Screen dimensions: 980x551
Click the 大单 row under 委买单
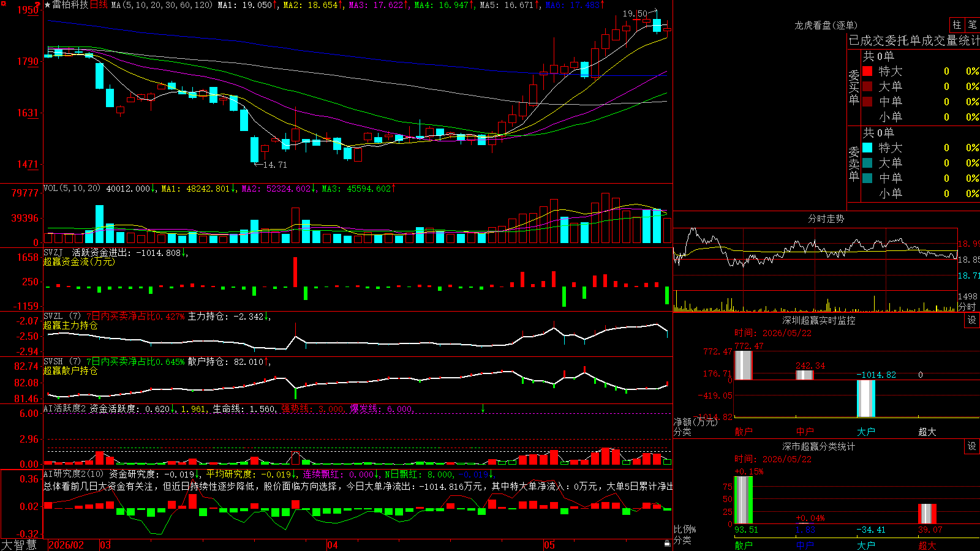[x=920, y=86]
